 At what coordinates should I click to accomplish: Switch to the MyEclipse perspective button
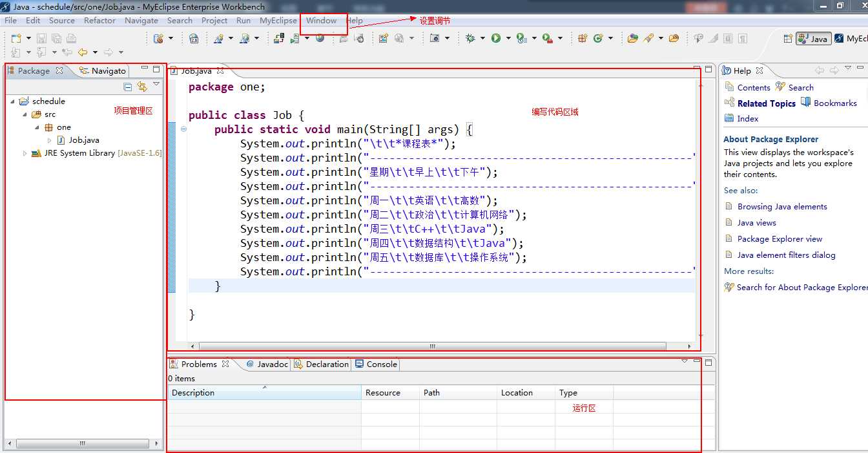851,39
